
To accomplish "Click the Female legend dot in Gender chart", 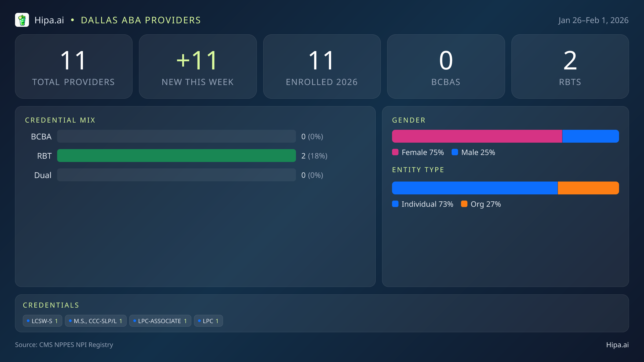I will pyautogui.click(x=395, y=152).
